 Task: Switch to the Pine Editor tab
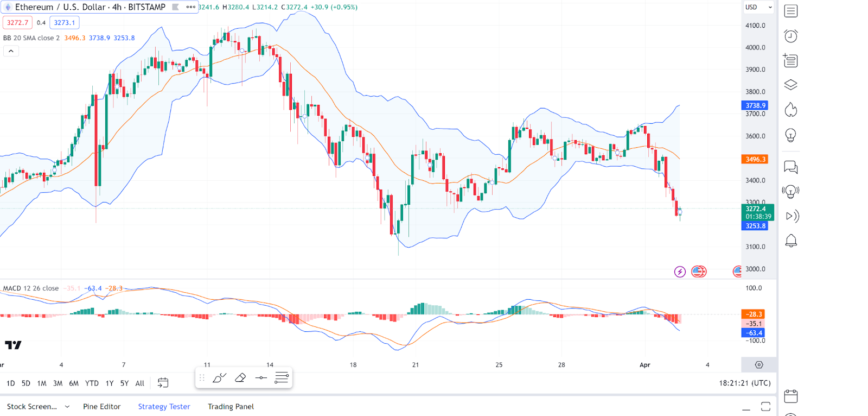pyautogui.click(x=101, y=406)
